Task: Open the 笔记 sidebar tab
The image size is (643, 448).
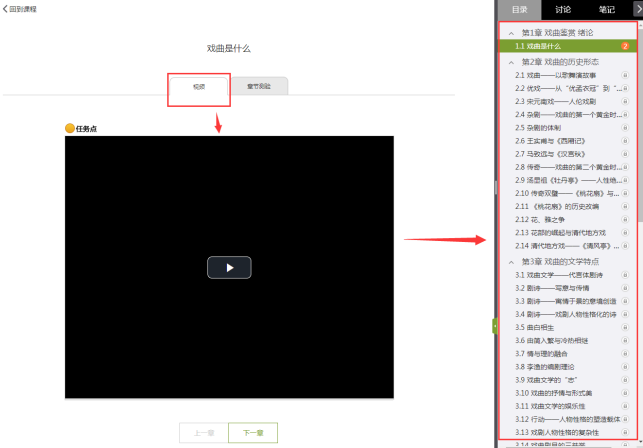Action: tap(607, 9)
